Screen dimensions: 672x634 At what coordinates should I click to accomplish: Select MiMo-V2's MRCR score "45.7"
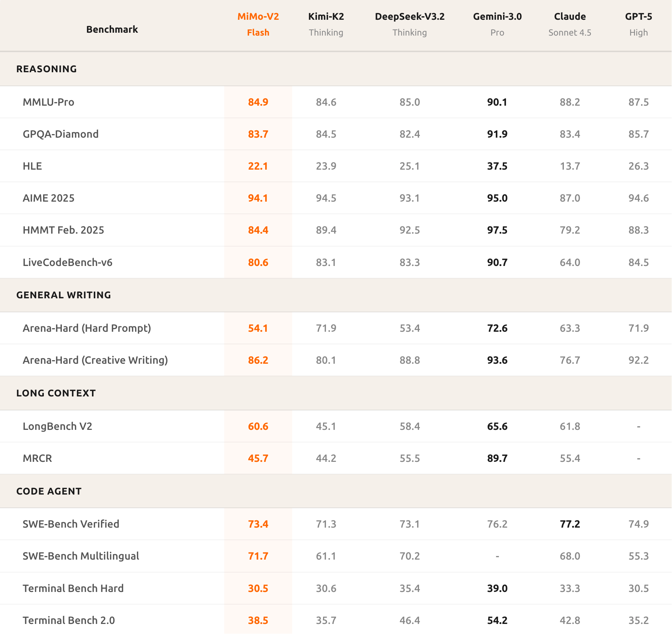coord(258,458)
